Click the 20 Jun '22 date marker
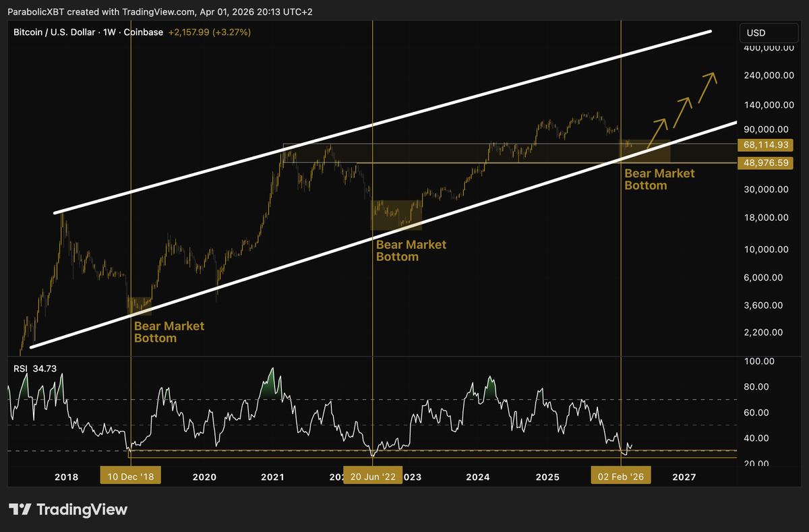The image size is (809, 532). coord(373,475)
